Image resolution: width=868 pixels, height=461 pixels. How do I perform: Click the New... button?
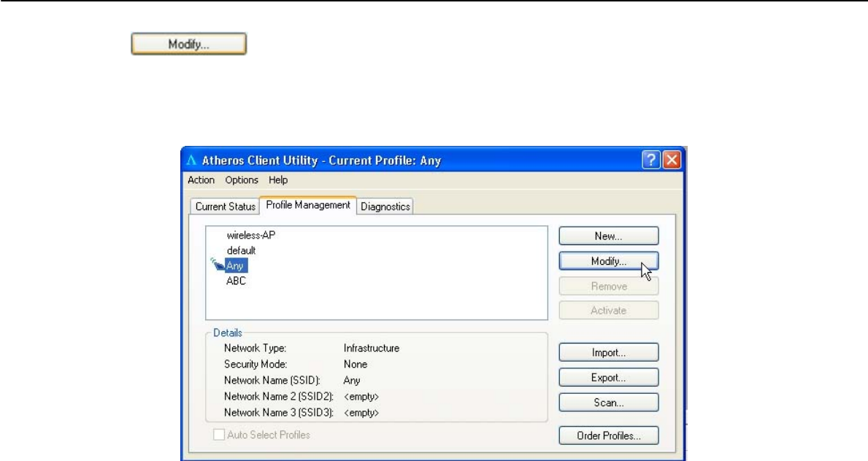[608, 236]
